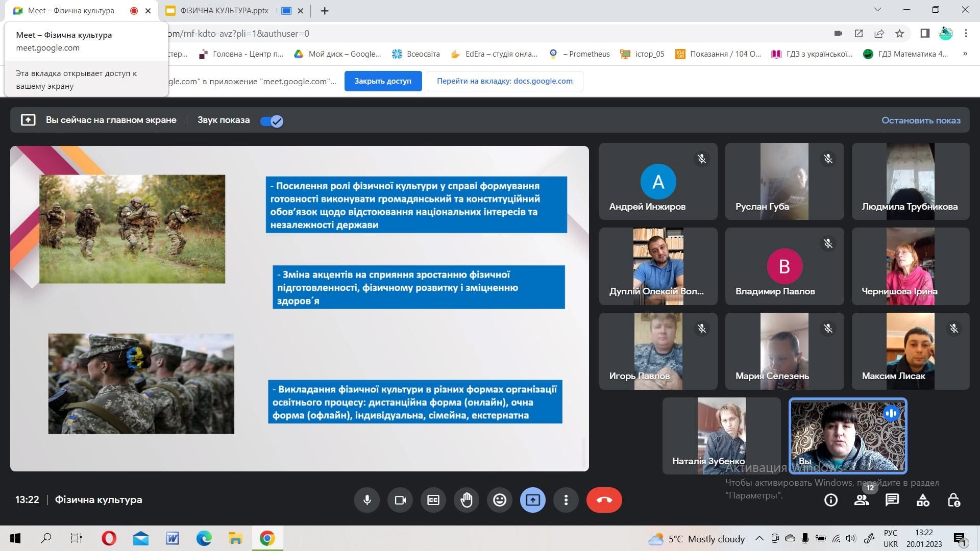Select Чернишова Ірина video tile
Image resolution: width=980 pixels, height=551 pixels.
tap(910, 266)
